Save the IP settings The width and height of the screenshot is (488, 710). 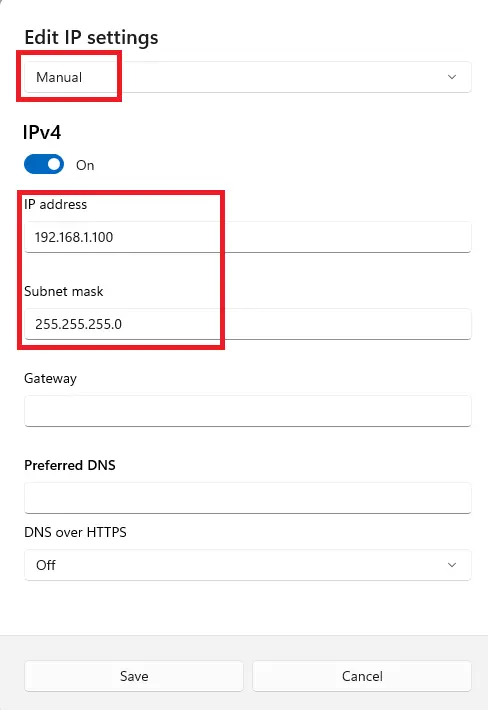pyautogui.click(x=134, y=676)
